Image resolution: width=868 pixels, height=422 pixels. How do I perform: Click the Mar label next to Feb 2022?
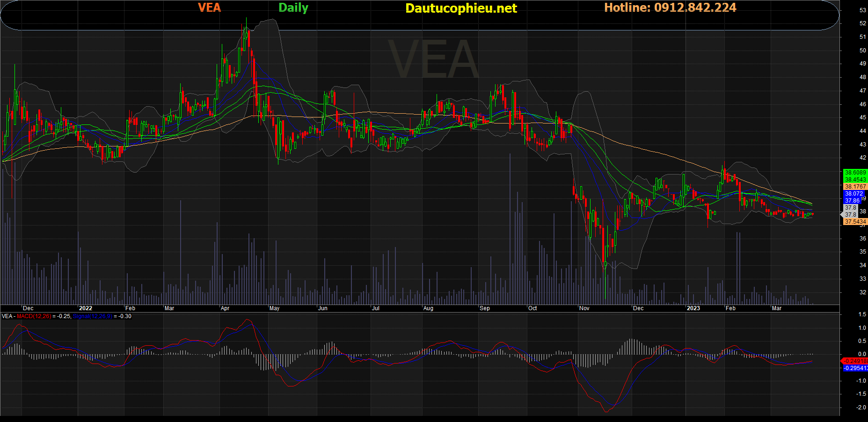169,308
